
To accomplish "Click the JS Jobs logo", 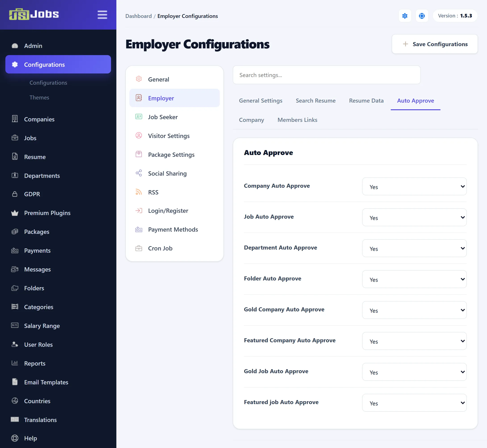I will click(34, 14).
